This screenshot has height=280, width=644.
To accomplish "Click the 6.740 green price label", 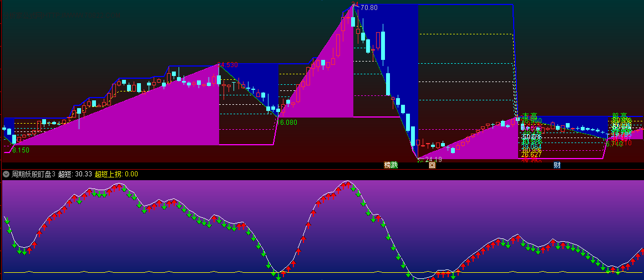I will [614, 144].
